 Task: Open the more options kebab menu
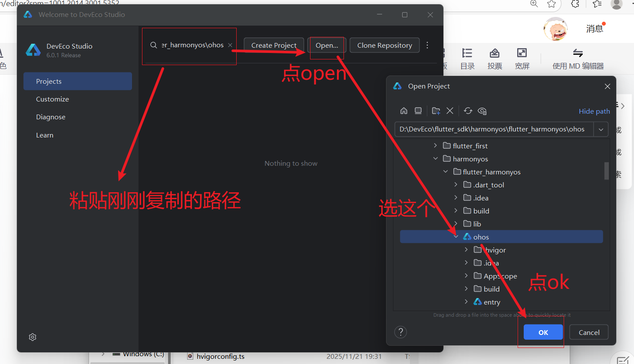[x=427, y=45]
